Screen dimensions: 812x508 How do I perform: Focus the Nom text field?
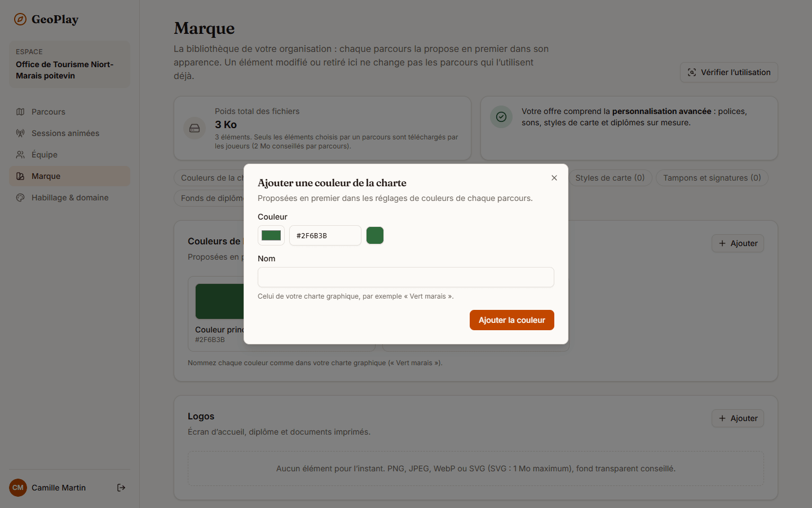tap(406, 277)
